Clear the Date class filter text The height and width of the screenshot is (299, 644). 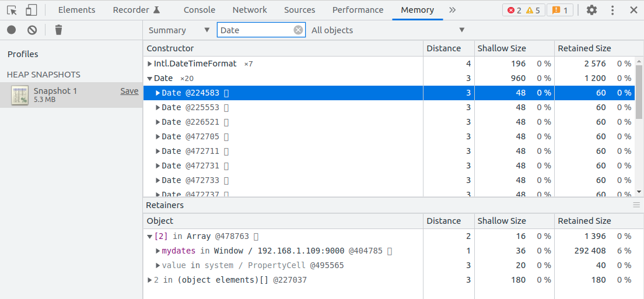click(298, 30)
